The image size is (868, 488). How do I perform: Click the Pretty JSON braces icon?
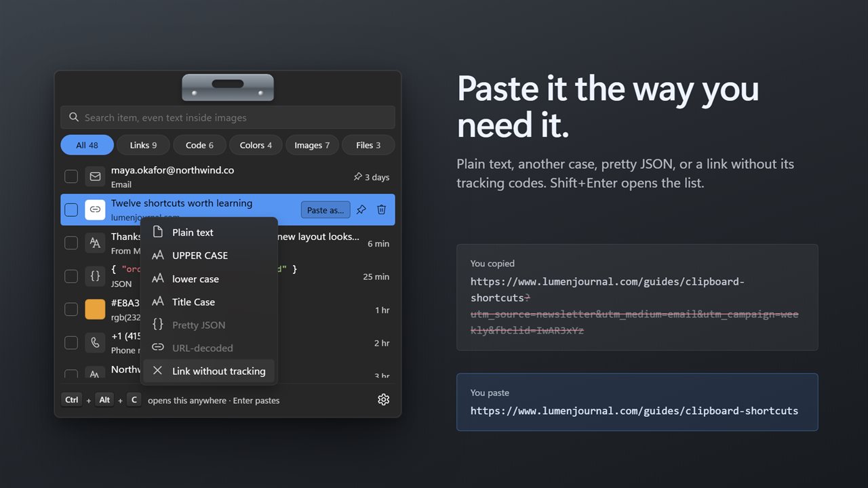click(158, 325)
